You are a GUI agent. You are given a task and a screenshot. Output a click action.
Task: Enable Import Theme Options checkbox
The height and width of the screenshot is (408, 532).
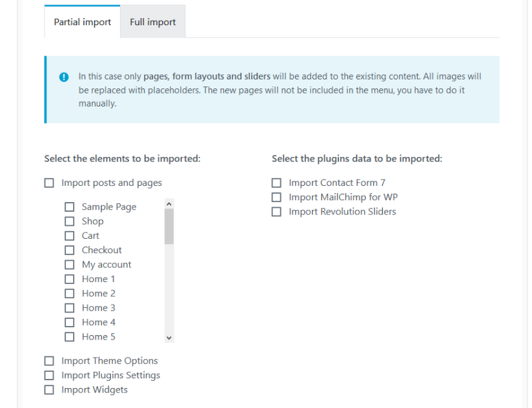tap(49, 361)
